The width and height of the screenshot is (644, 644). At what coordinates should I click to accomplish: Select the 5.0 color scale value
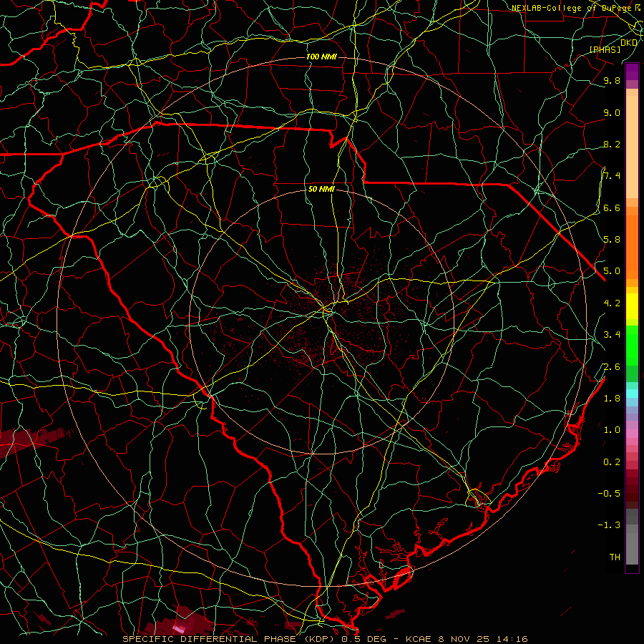(612, 271)
